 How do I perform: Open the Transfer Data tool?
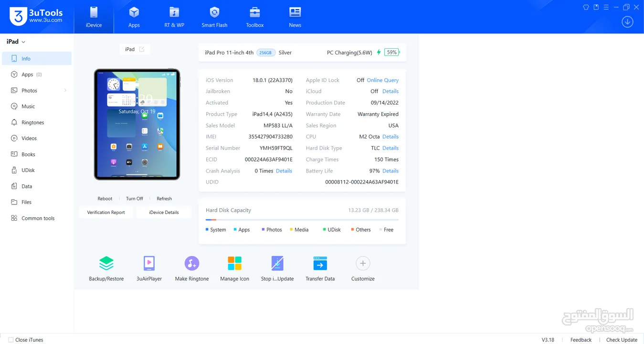pos(320,269)
